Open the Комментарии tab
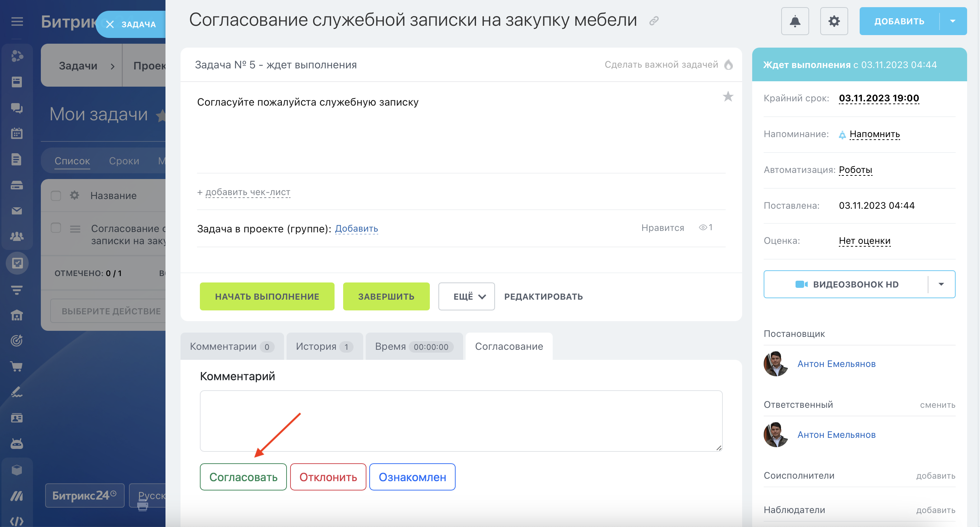Image resolution: width=980 pixels, height=527 pixels. (x=231, y=347)
